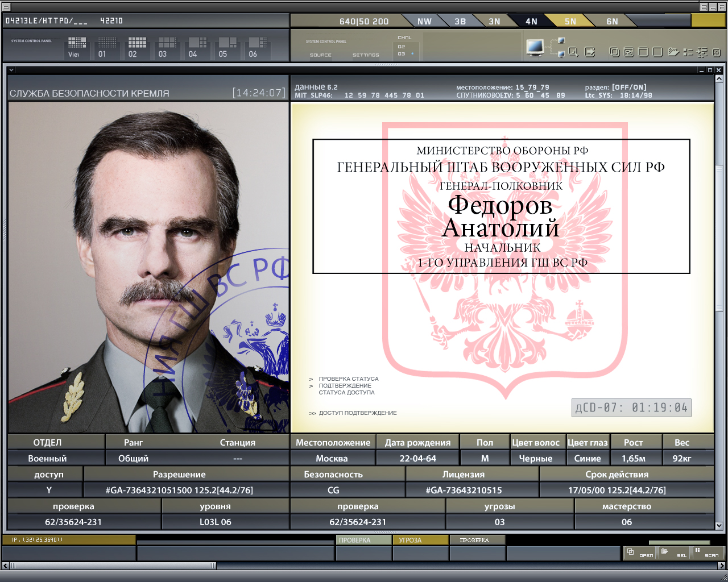Click the vertical scrollbar up arrow
Screen dimensions: 728x582
click(x=719, y=80)
